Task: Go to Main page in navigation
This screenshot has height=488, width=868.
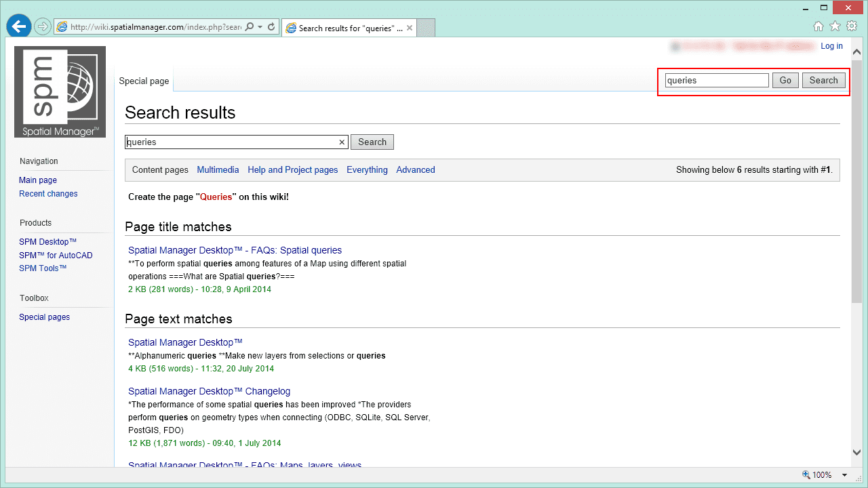Action: coord(38,180)
